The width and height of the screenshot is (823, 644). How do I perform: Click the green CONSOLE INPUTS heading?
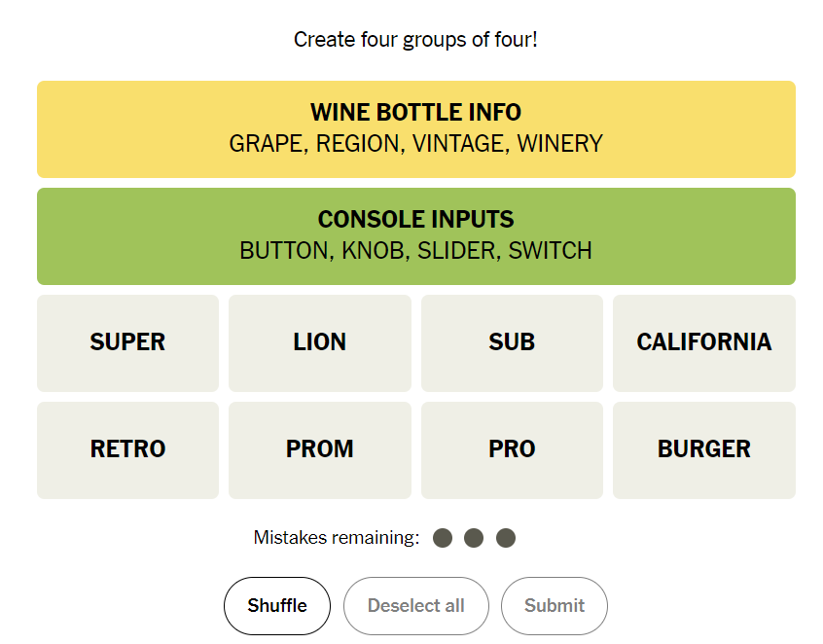coord(415,219)
